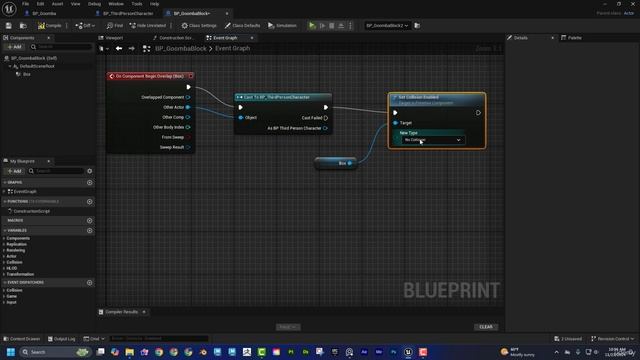The image size is (640, 360).
Task: Open the Tools menu
Action: [x=137, y=4]
